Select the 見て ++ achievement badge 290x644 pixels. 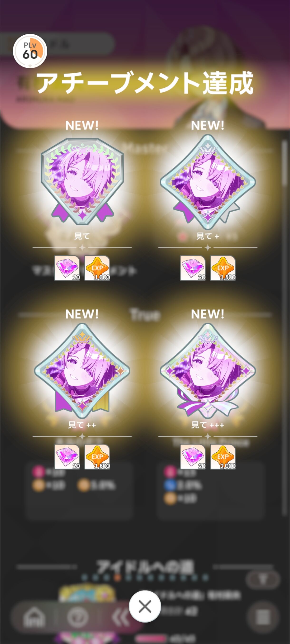tap(82, 371)
